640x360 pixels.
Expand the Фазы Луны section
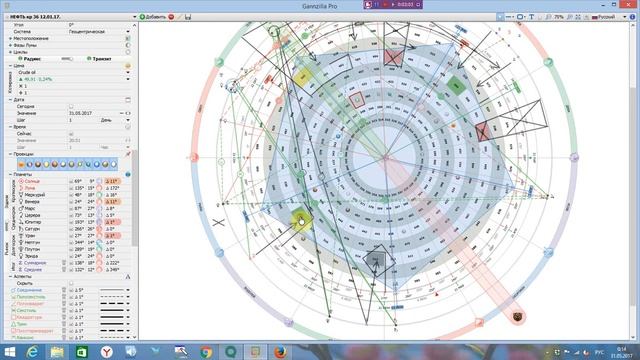point(10,45)
